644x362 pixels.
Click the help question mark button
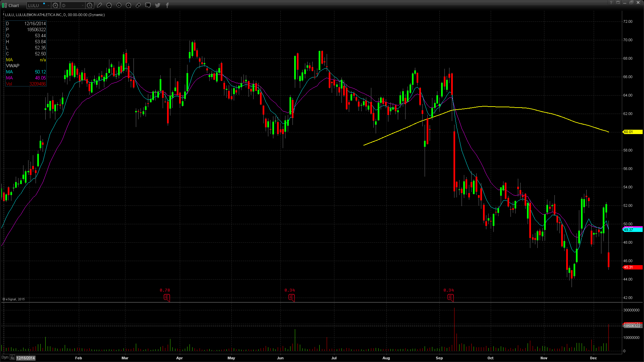pyautogui.click(x=611, y=3)
